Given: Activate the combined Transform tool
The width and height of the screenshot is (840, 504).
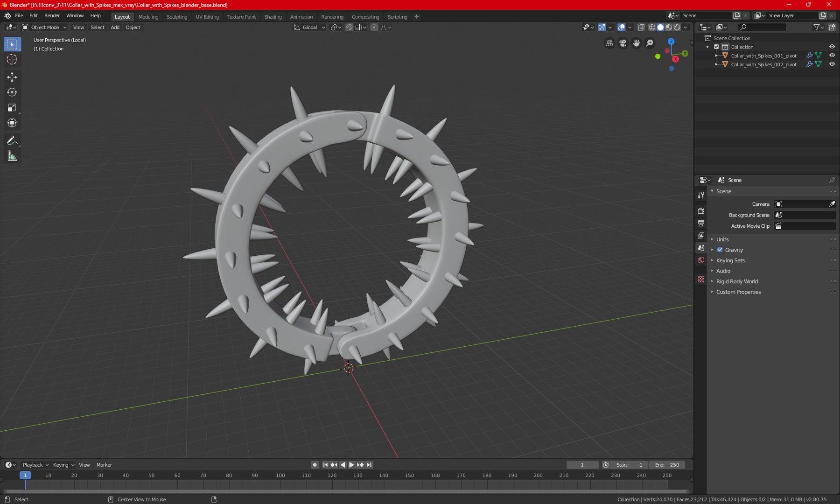Looking at the screenshot, I should click(x=12, y=123).
